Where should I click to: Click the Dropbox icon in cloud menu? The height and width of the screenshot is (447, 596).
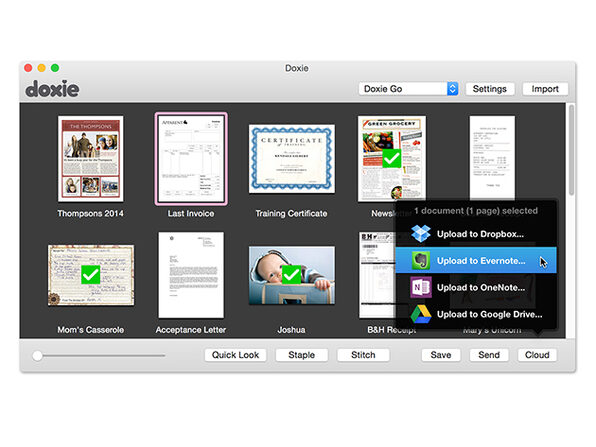click(x=421, y=233)
